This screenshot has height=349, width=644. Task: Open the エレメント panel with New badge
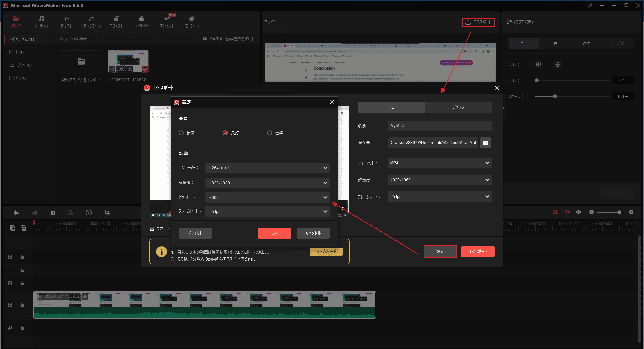(x=167, y=21)
